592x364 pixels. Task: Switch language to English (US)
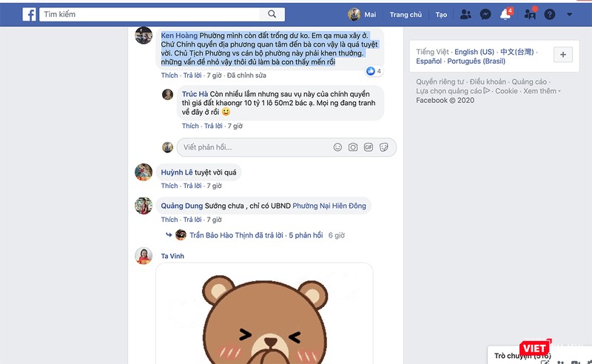tap(474, 52)
